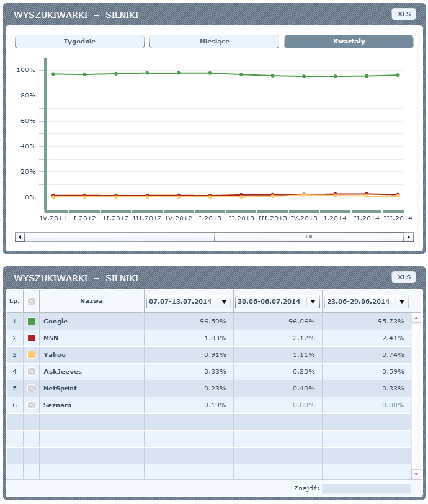Click the table scroll up arrow
This screenshot has height=504, width=428.
416,318
